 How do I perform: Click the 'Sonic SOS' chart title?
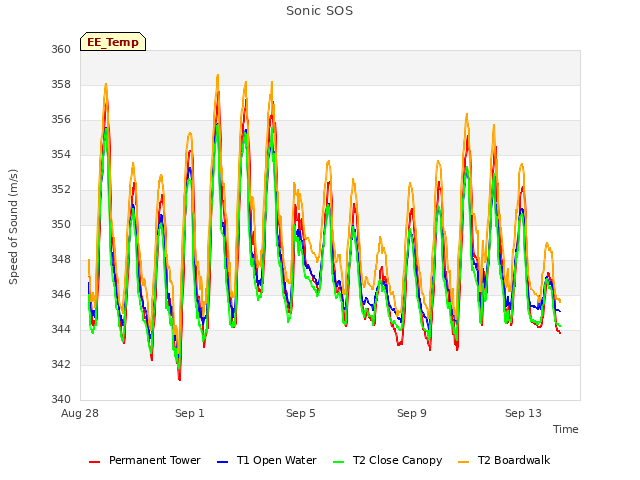pos(320,11)
